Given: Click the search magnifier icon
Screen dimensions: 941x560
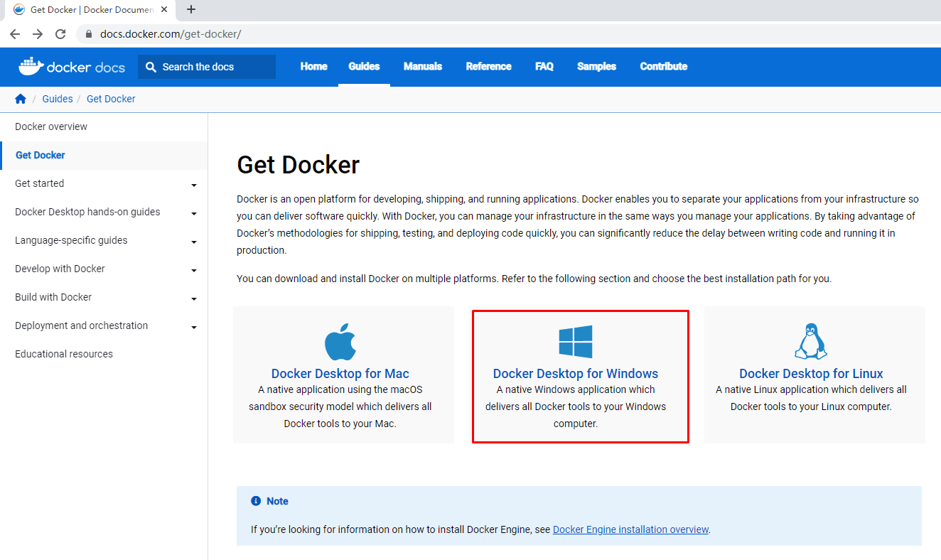Looking at the screenshot, I should (151, 67).
